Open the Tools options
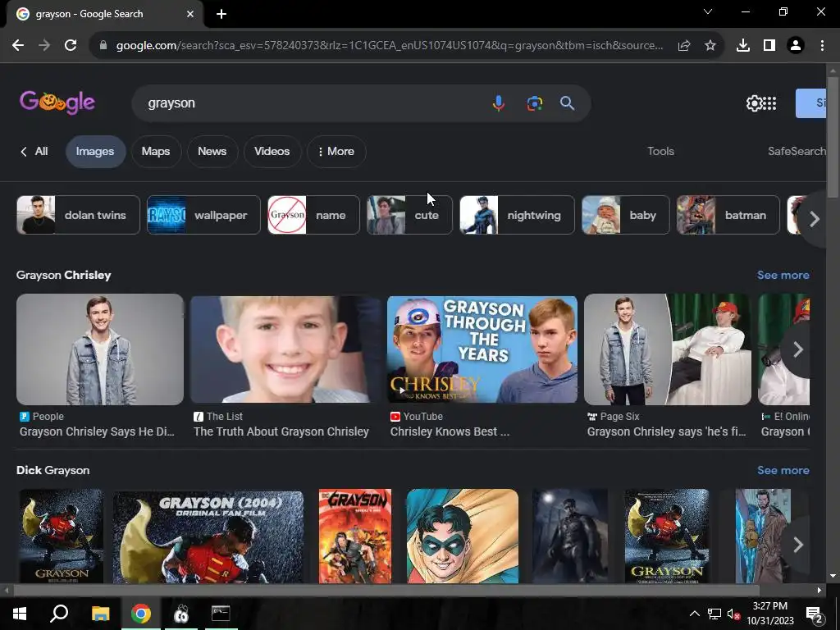Image resolution: width=840 pixels, height=630 pixels. [660, 152]
